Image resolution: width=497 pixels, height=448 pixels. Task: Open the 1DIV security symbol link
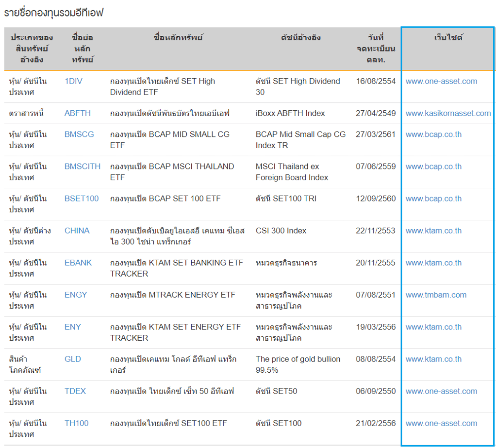[73, 81]
